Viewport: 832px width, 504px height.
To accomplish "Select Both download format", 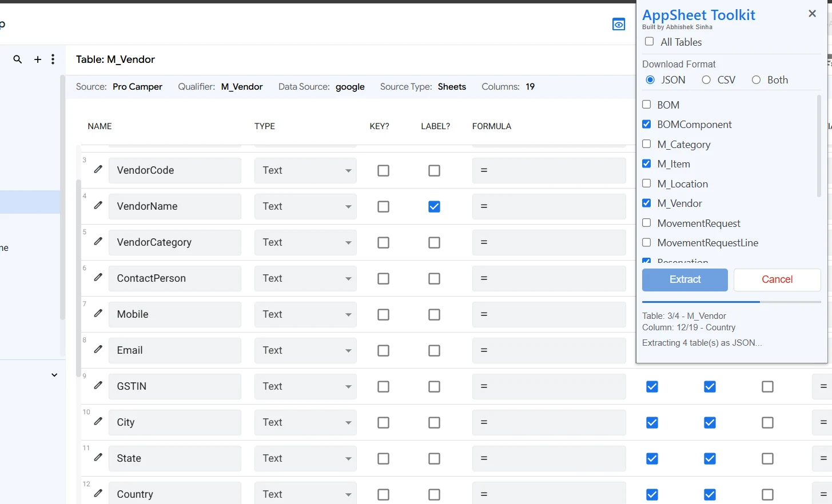I will (x=756, y=80).
